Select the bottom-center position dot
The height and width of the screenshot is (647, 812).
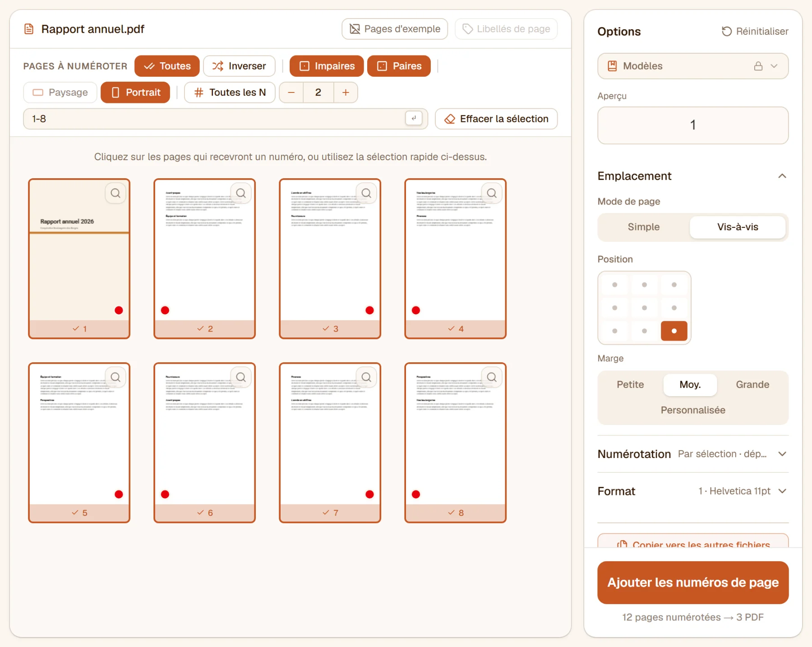(644, 331)
